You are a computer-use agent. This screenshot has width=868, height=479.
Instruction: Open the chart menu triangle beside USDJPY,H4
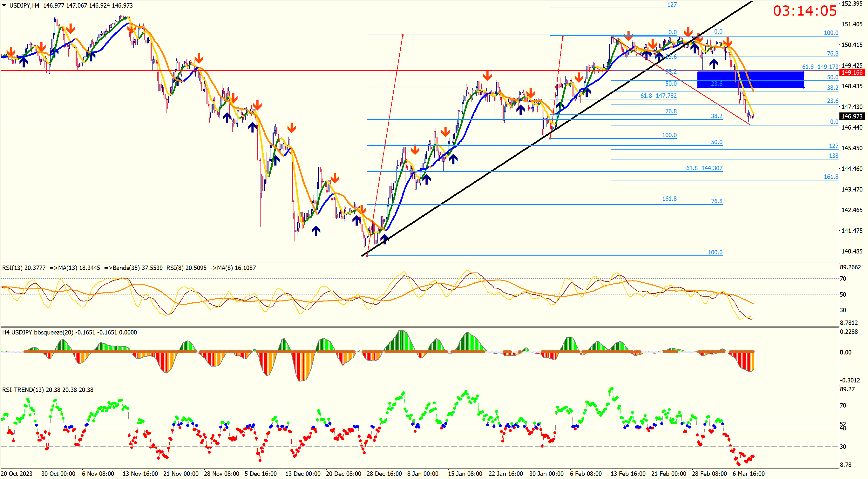click(x=4, y=5)
